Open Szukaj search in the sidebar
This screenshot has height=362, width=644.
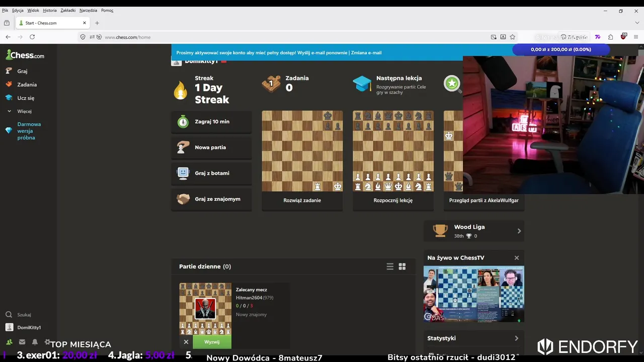coord(24,315)
